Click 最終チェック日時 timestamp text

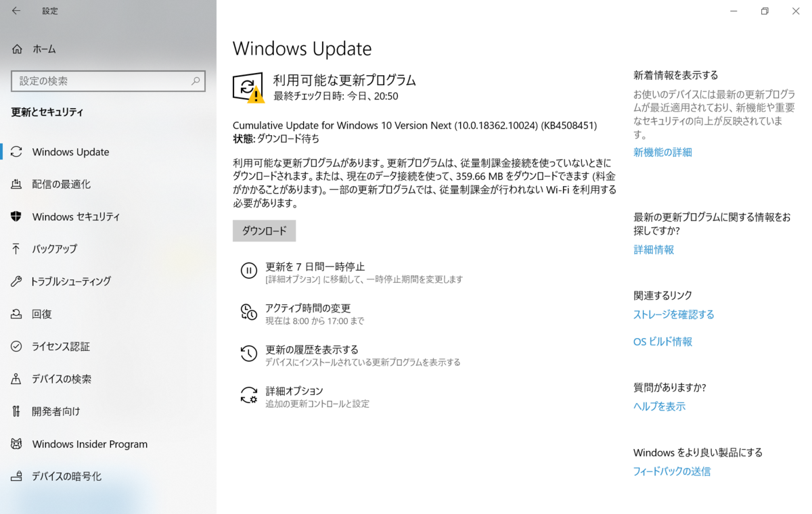[x=336, y=96]
